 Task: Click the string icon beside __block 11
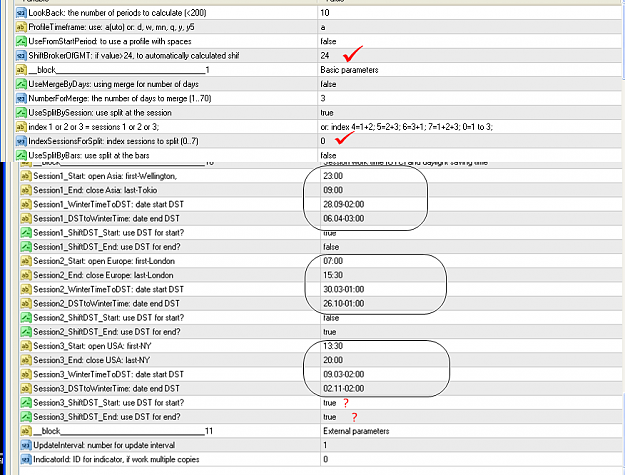[x=26, y=431]
